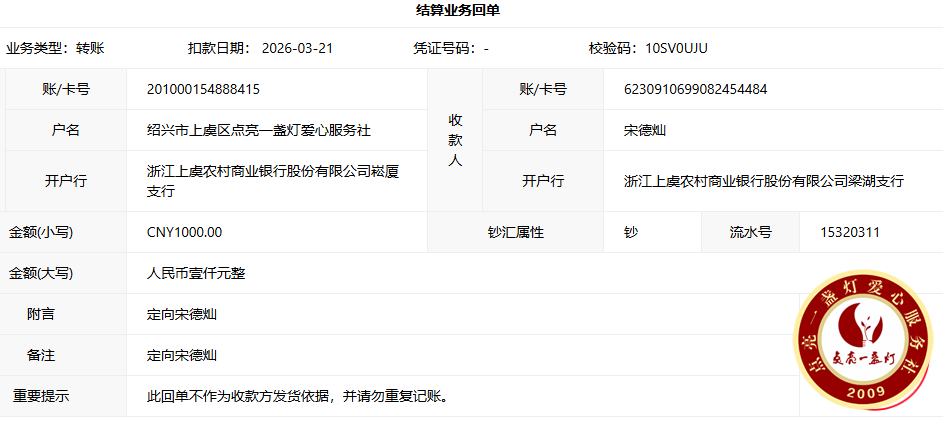Click the 重要提示 label

pyautogui.click(x=41, y=396)
